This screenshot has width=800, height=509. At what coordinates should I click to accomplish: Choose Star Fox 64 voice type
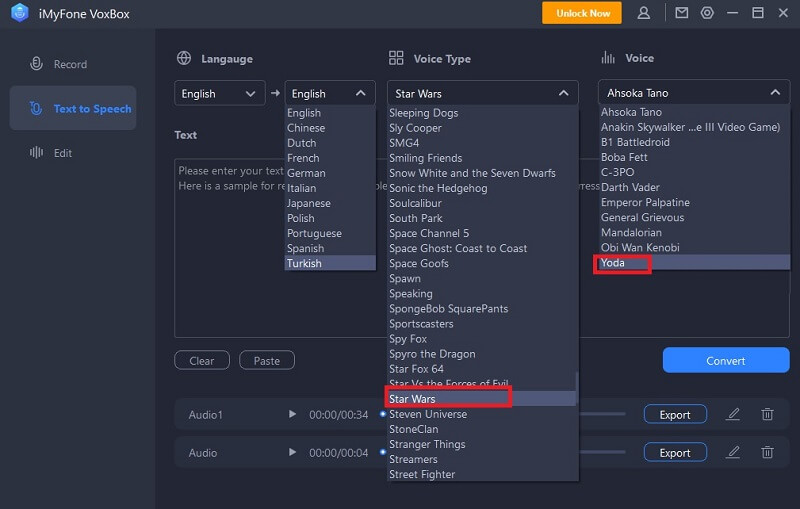click(482, 369)
